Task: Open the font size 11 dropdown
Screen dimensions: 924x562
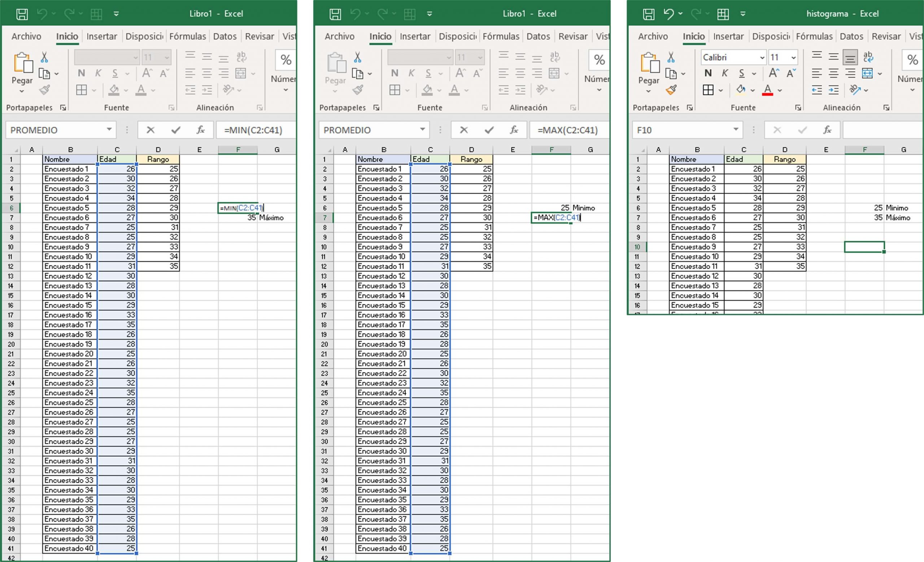Action: (x=793, y=57)
